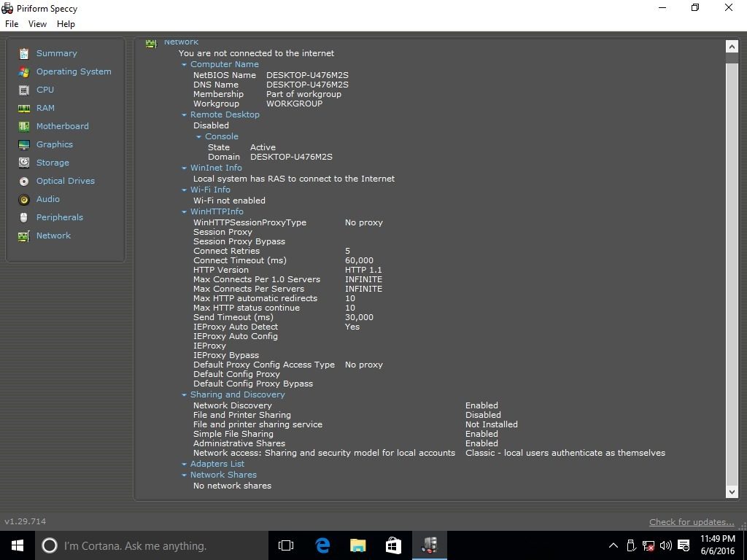The height and width of the screenshot is (560, 747).
Task: Click the Audio speaker icon
Action: click(24, 200)
